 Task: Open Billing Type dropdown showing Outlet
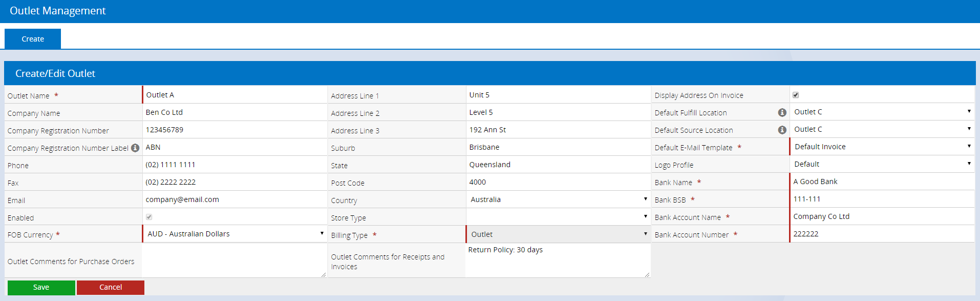tap(559, 234)
